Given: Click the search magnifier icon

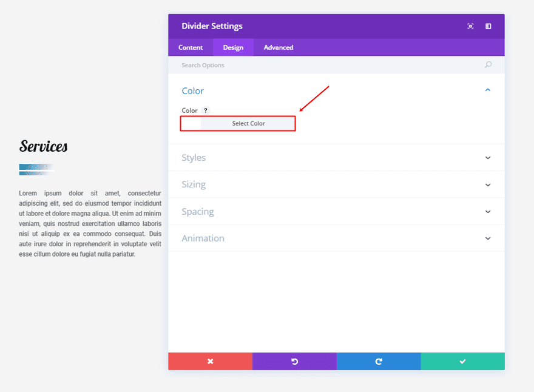Looking at the screenshot, I should [x=488, y=65].
